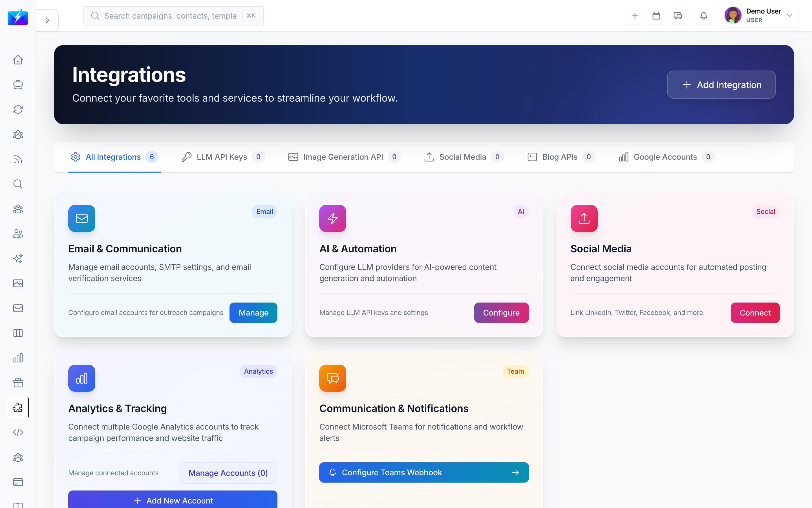
Task: Open the chat bubbles icon in top bar
Action: [678, 16]
